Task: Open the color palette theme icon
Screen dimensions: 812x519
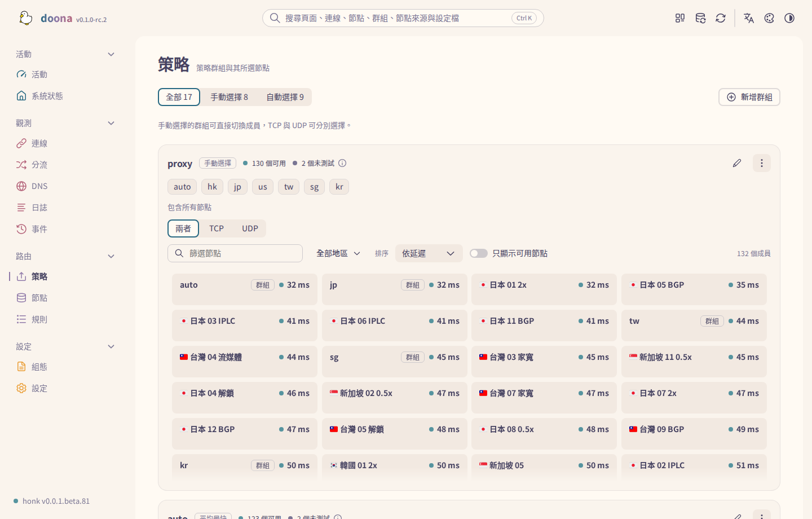Action: (x=769, y=18)
